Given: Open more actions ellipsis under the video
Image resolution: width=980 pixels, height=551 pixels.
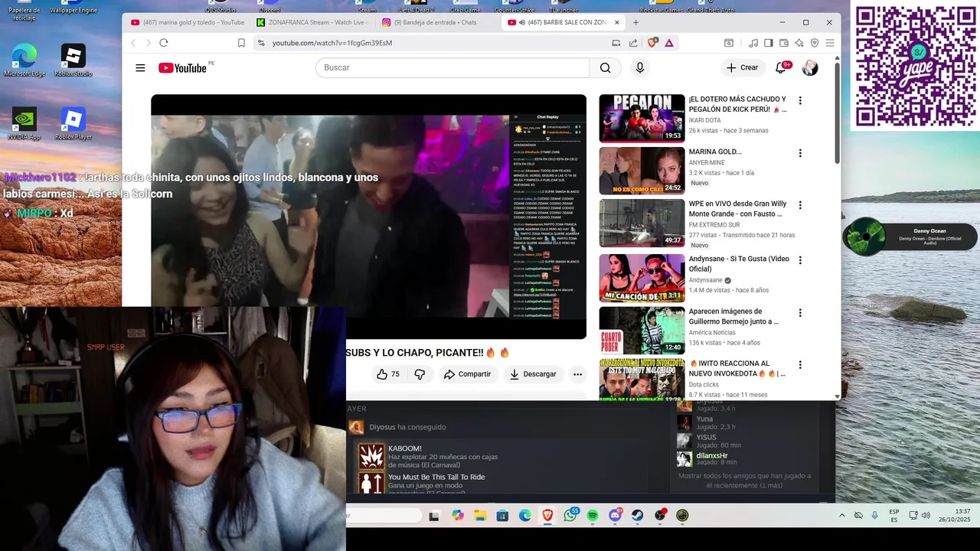Looking at the screenshot, I should pyautogui.click(x=577, y=374).
